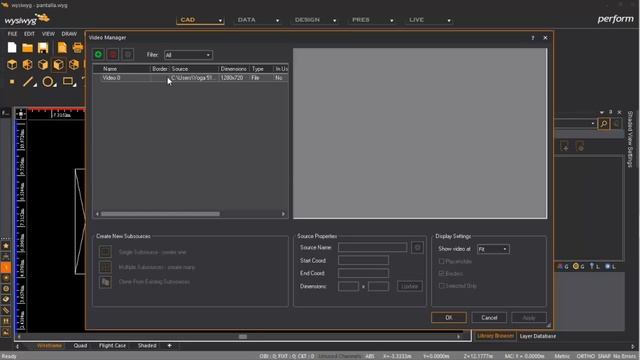This screenshot has width=640, height=360.
Task: Click the Multiple Subsources creation icon
Action: tap(105, 267)
